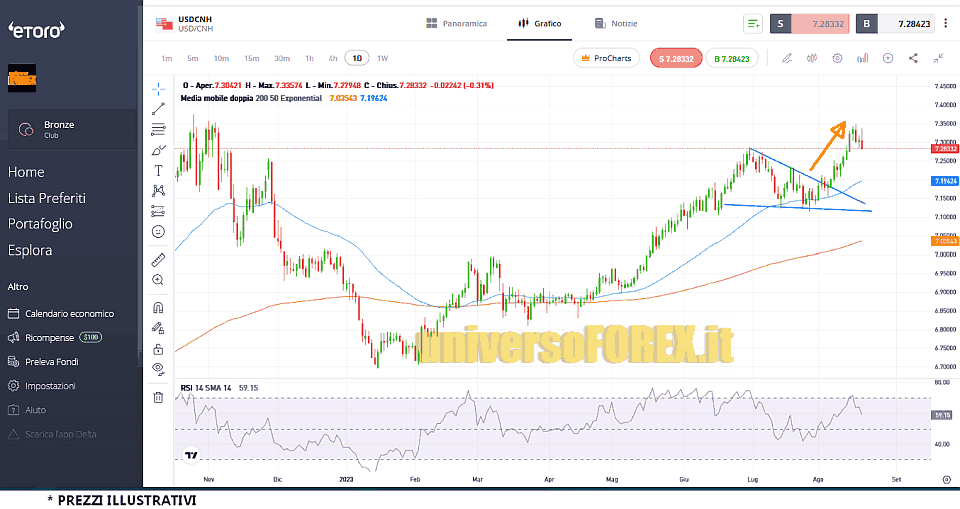The image size is (960, 509).
Task: Open the emoji sticker tool
Action: pos(158,231)
